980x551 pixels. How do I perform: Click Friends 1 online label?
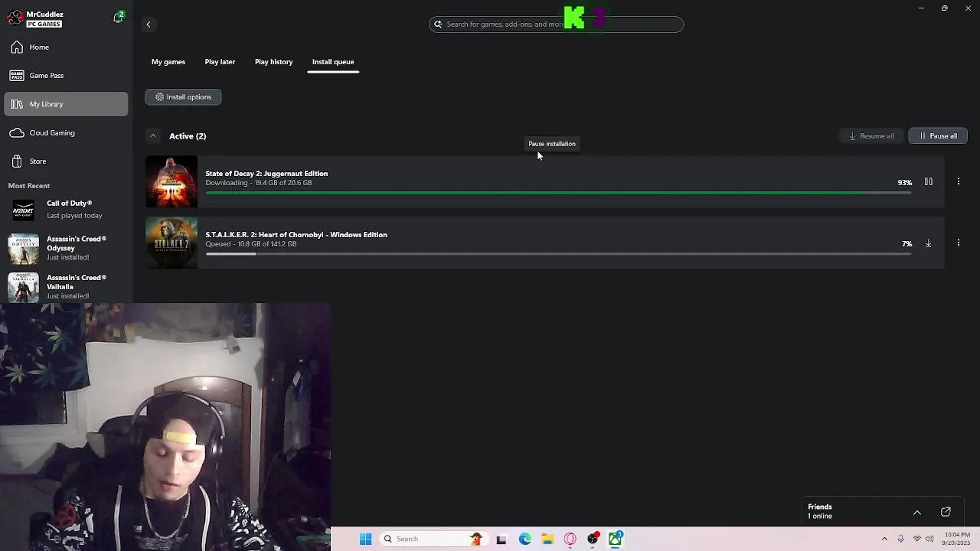[x=820, y=511]
